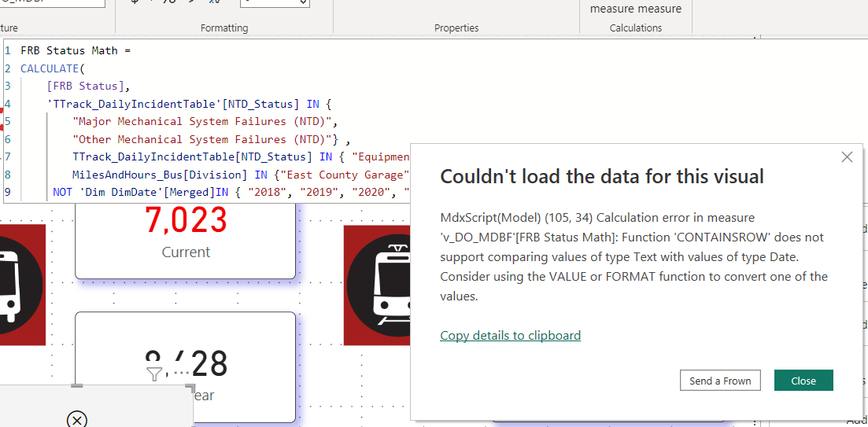The height and width of the screenshot is (427, 868).
Task: Click the Properties ribbon group label
Action: click(456, 28)
